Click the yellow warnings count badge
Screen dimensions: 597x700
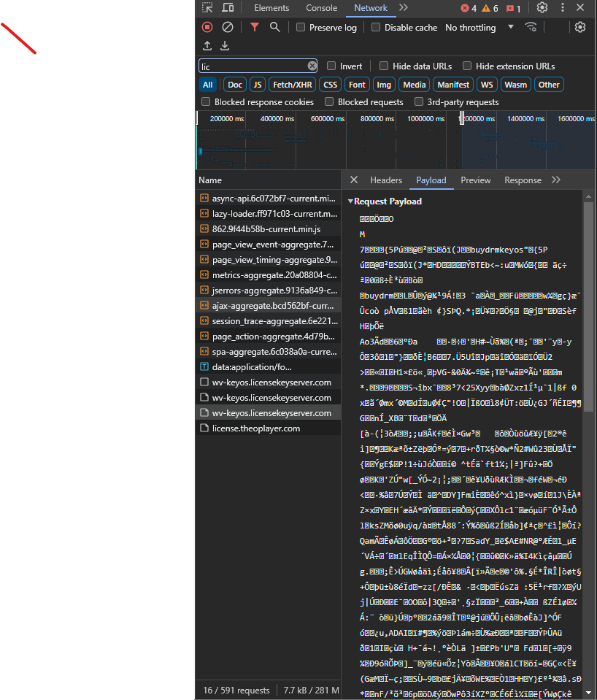[490, 8]
